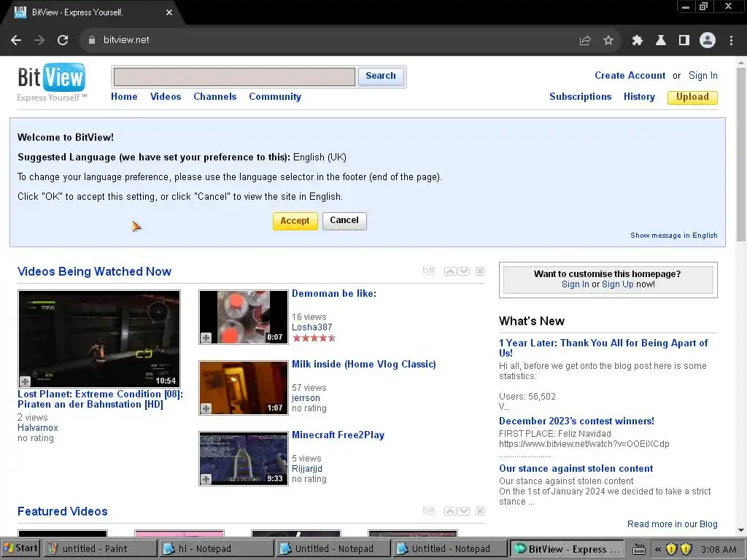The image size is (747, 560).
Task: Click the BitView logo
Action: (x=52, y=82)
